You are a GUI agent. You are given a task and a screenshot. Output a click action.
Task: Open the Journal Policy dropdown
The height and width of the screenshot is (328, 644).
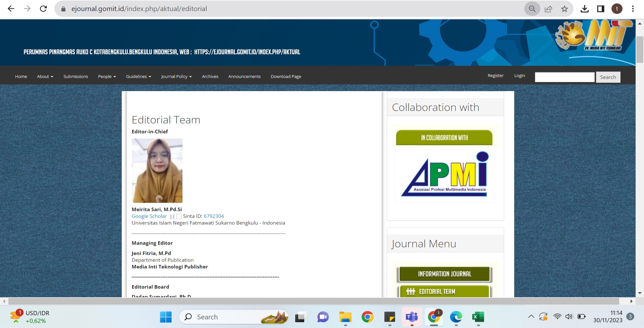coord(176,76)
